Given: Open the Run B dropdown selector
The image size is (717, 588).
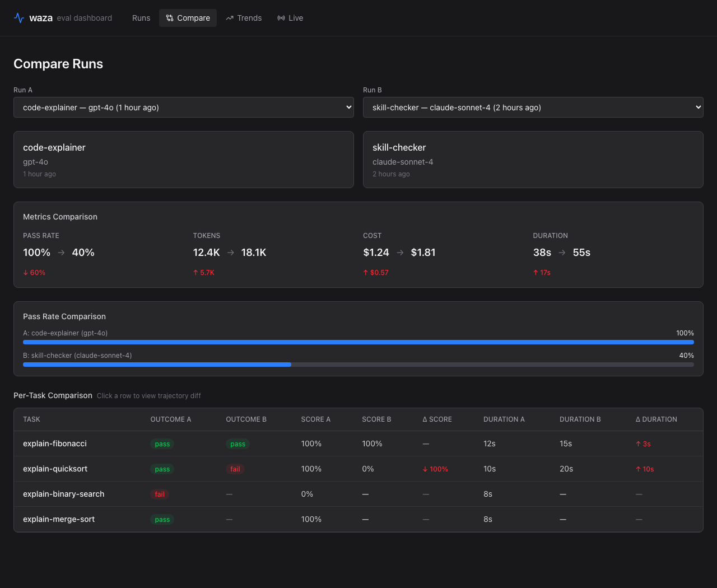Looking at the screenshot, I should click(x=533, y=108).
